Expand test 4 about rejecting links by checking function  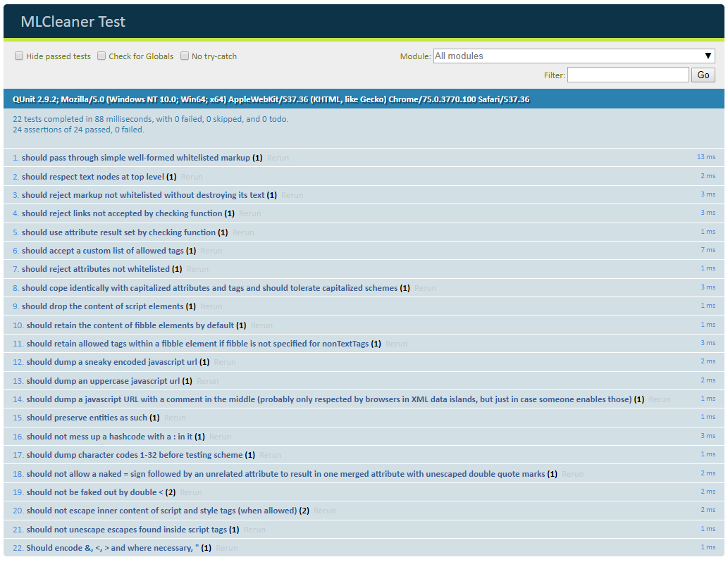tap(122, 213)
